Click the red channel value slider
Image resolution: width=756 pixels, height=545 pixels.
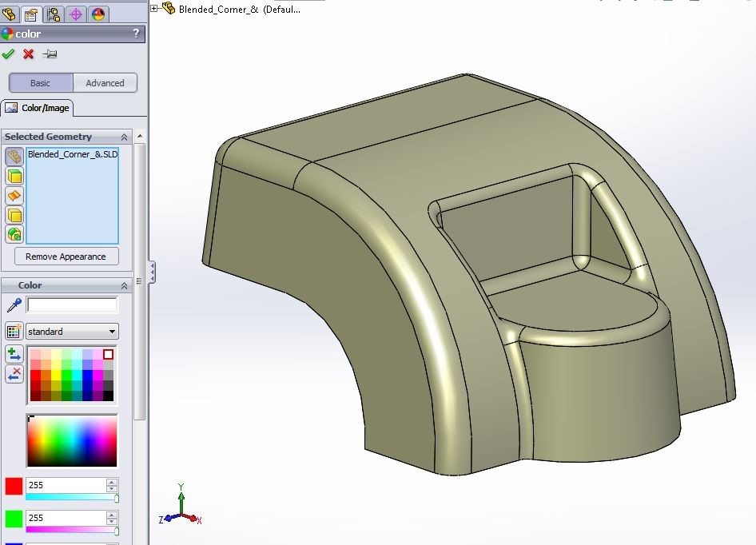(x=72, y=497)
